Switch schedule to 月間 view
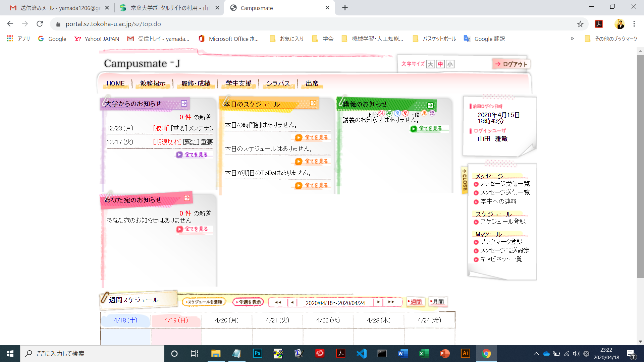This screenshot has width=644, height=362. (437, 302)
